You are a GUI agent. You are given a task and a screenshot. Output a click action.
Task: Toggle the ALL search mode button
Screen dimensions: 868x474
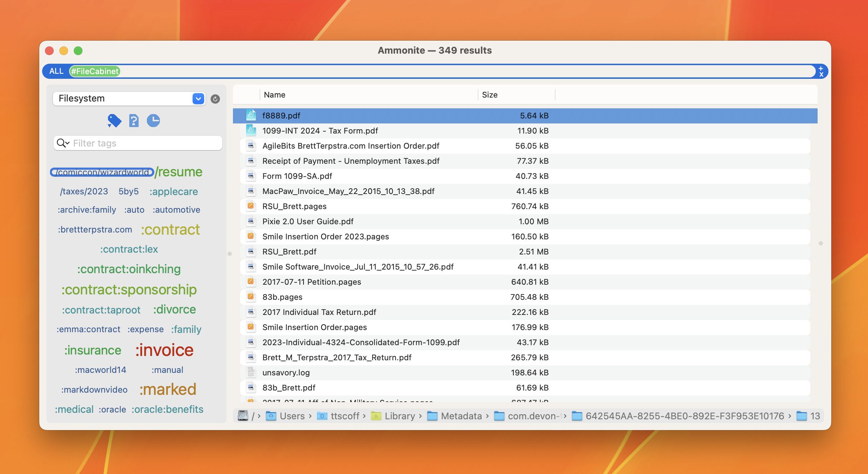coord(56,71)
